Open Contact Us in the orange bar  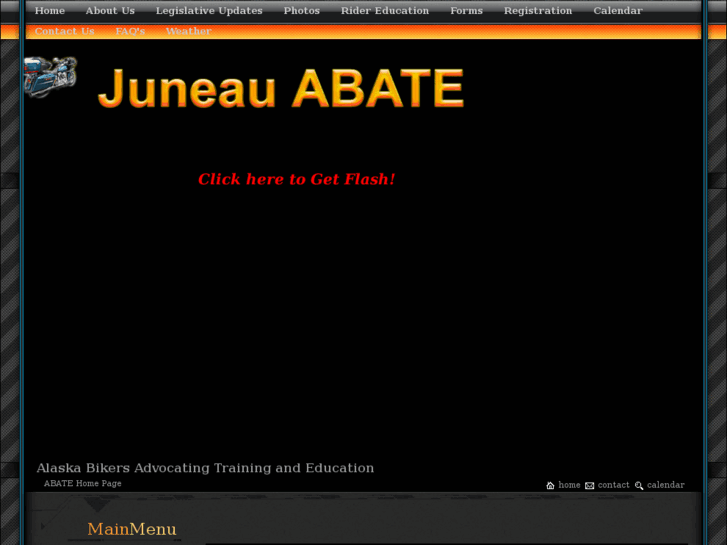click(x=64, y=31)
